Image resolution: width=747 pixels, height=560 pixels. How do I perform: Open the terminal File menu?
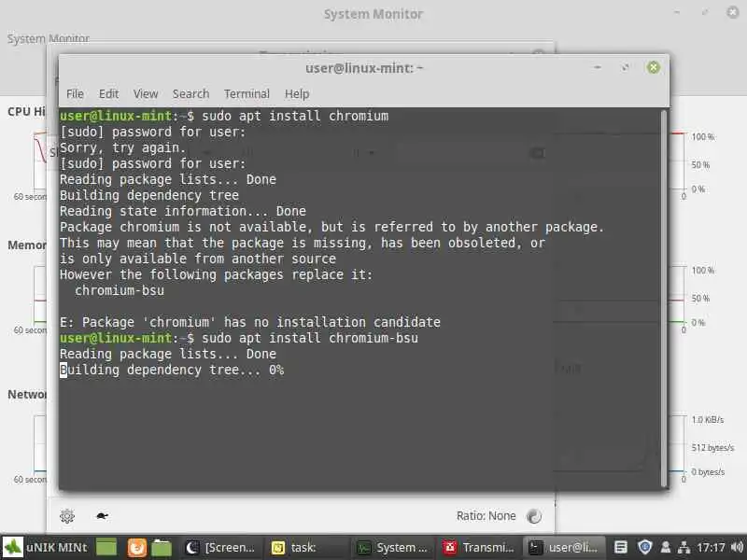pyautogui.click(x=75, y=94)
